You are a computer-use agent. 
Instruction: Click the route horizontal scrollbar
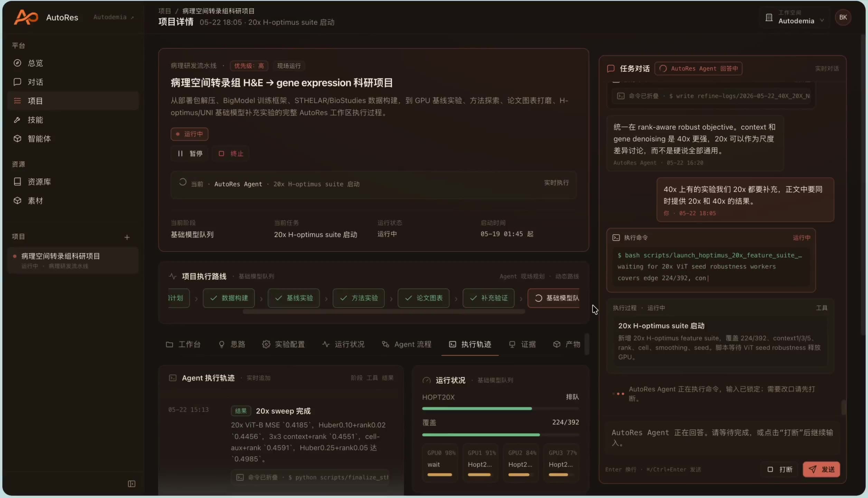384,312
